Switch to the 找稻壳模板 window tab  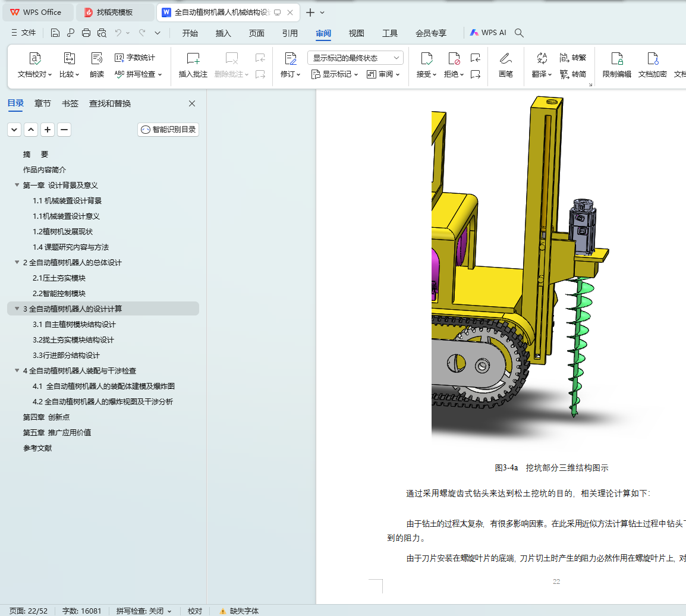click(x=115, y=12)
